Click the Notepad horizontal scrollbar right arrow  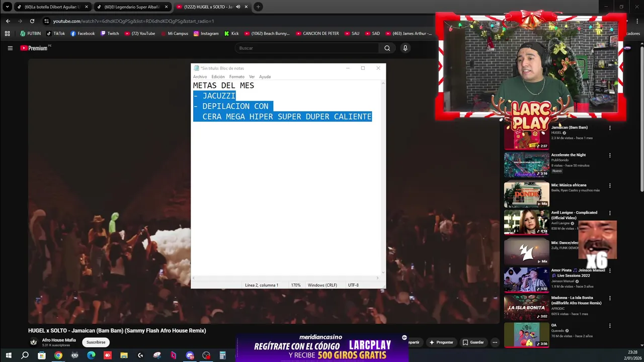click(x=378, y=278)
